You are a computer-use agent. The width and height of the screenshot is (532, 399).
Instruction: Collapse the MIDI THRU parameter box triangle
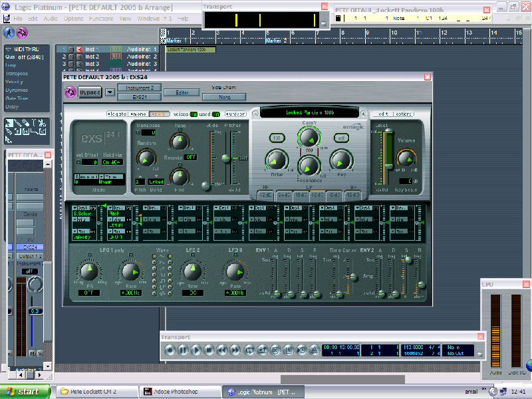tap(8, 49)
